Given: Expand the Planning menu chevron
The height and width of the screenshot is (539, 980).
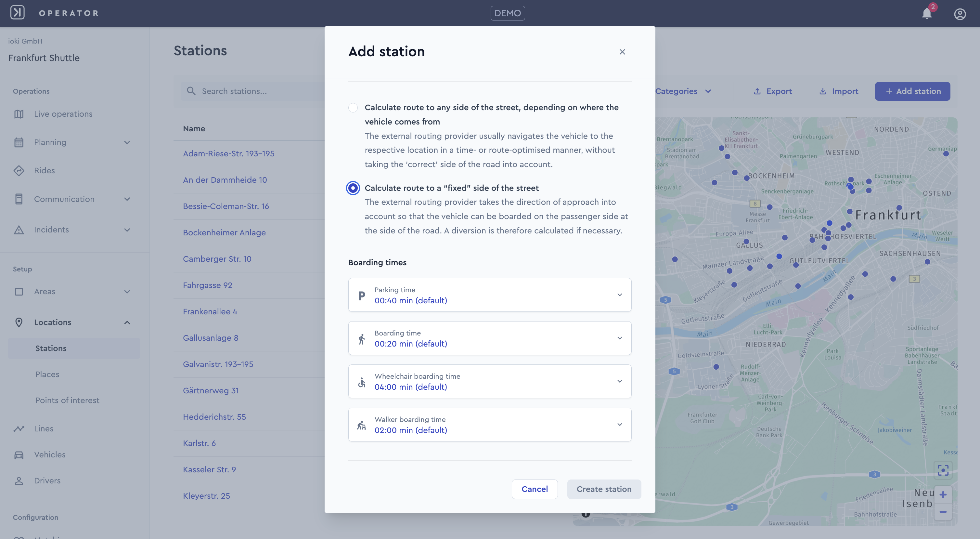Looking at the screenshot, I should tap(127, 142).
